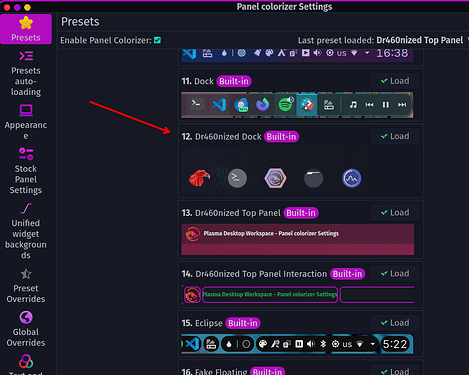Load the Dr460nized Top Panel preset

395,213
